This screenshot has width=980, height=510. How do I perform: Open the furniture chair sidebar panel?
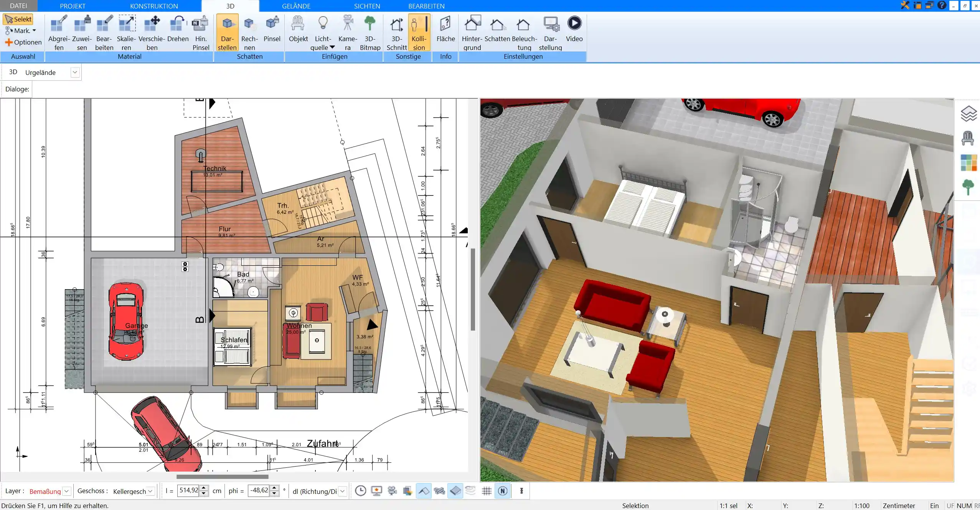click(x=968, y=138)
